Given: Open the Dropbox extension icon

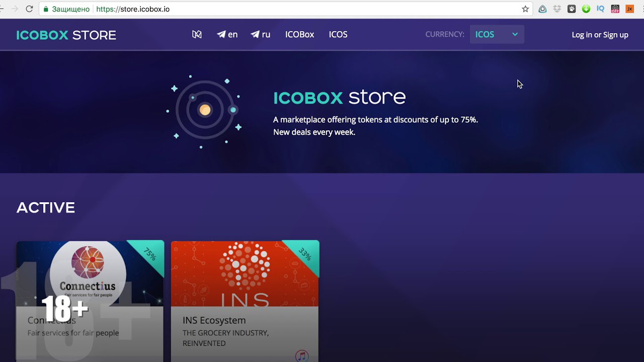Looking at the screenshot, I should pos(557,9).
